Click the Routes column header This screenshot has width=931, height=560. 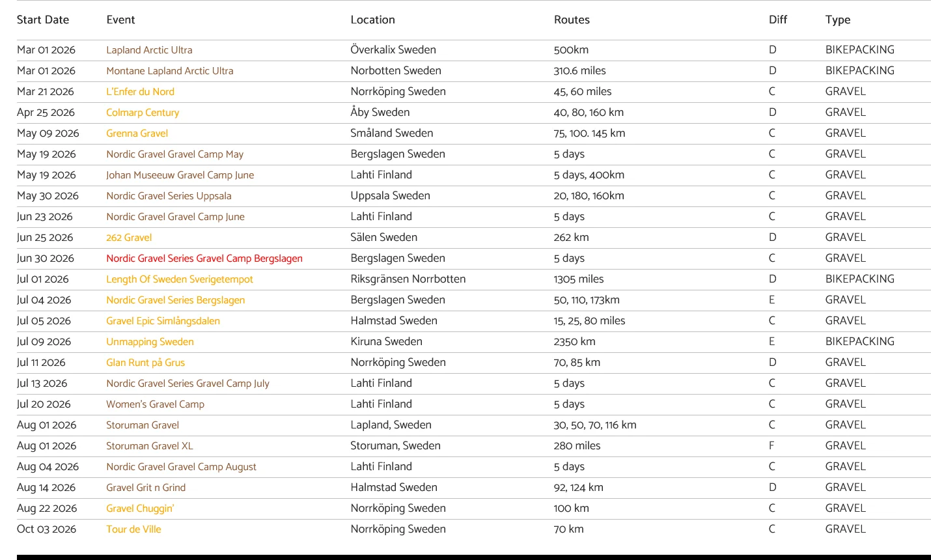(572, 20)
